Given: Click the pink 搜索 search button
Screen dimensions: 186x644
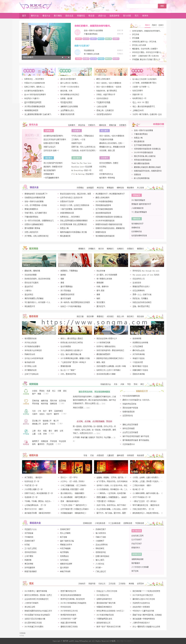Looking at the screenshot, I should coord(162,6).
